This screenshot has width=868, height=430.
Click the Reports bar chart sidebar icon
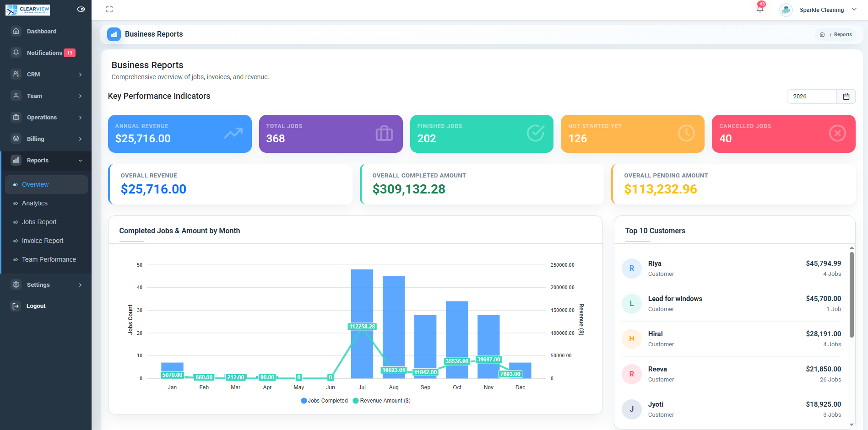click(x=16, y=160)
